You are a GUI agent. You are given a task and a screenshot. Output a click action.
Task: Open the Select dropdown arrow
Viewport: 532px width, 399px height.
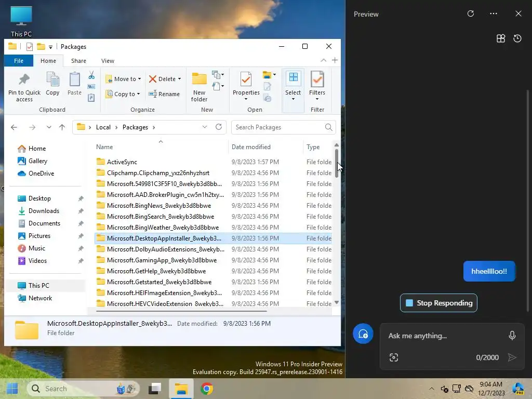coord(293,99)
